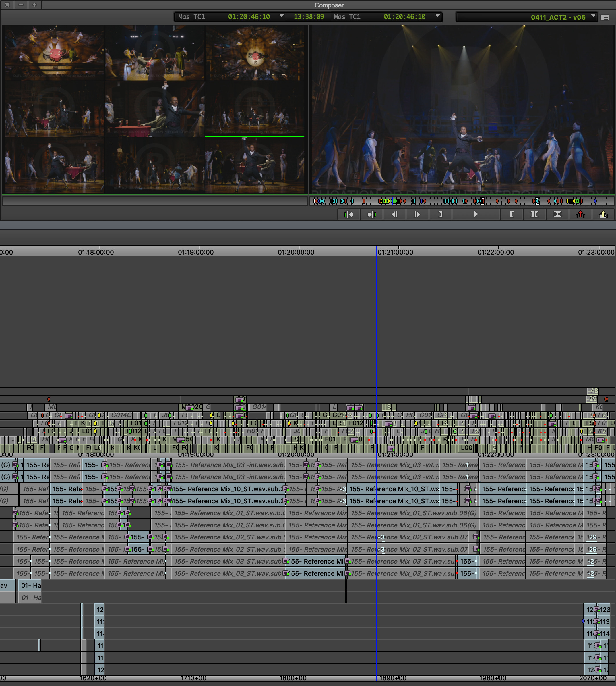
Task: Select upper 155- Reference Mix_01_ST.wav.sub.06(G) audio clip
Action: (x=414, y=513)
